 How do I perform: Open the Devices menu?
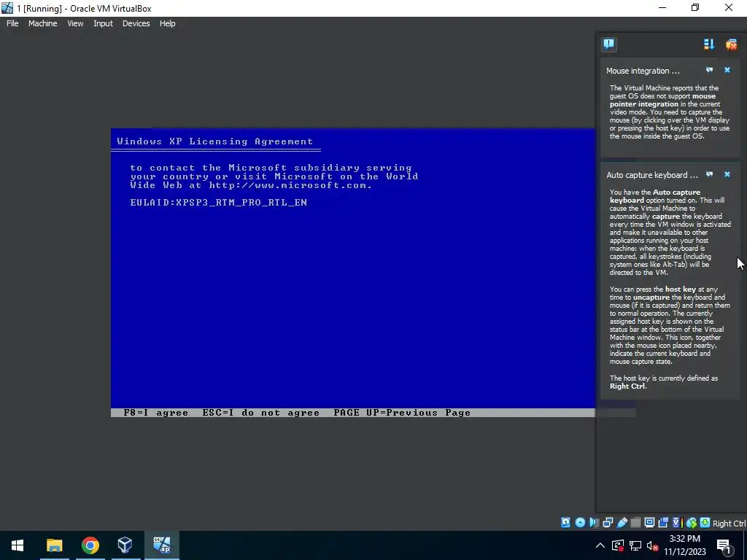tap(136, 23)
